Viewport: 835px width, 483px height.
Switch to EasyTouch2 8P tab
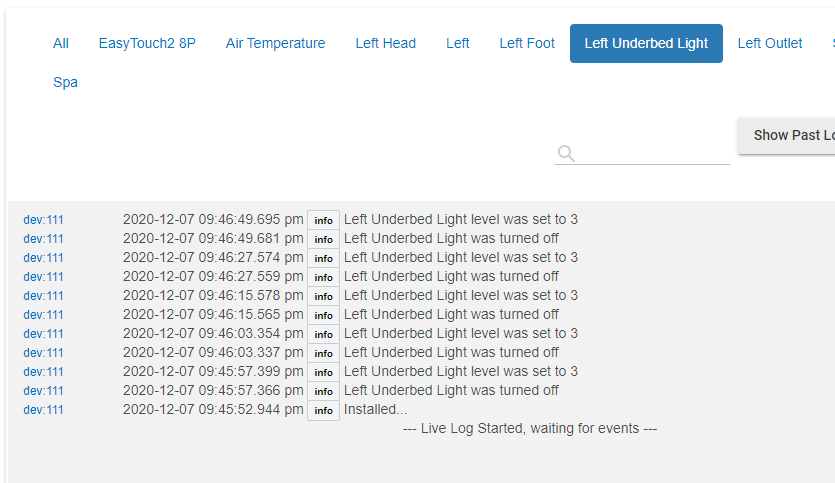click(x=147, y=43)
